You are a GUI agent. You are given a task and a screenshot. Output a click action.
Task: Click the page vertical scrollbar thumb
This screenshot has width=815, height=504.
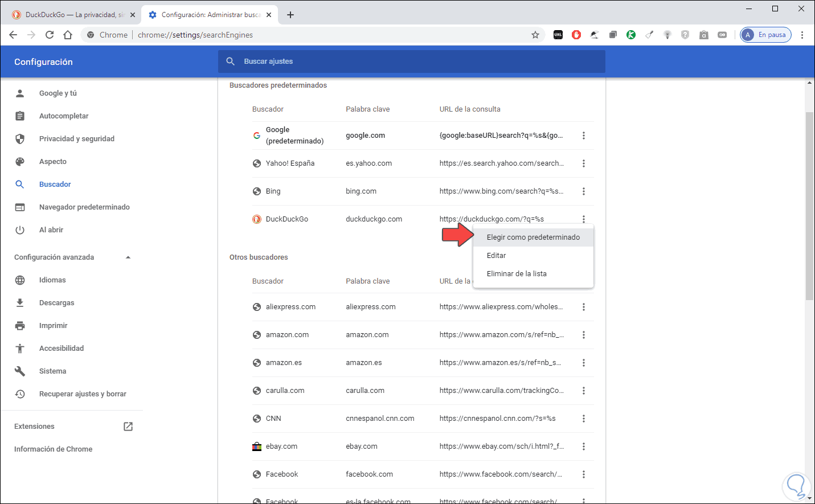(810, 206)
